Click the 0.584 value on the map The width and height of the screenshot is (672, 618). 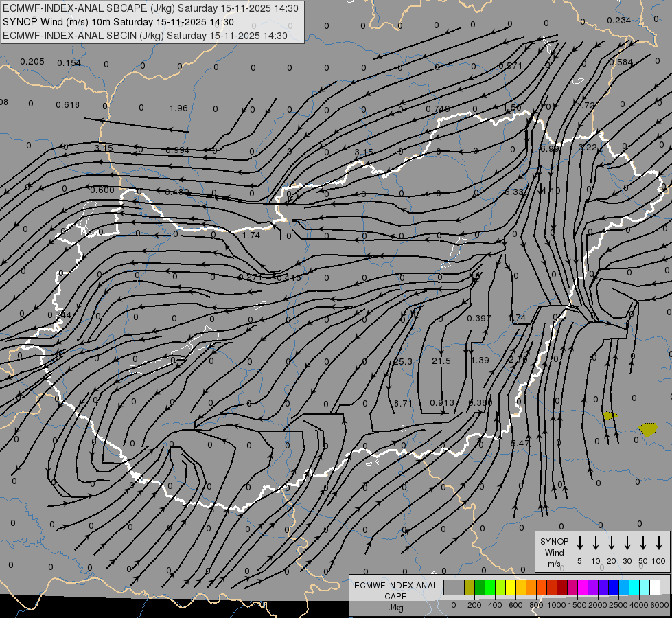[621, 62]
